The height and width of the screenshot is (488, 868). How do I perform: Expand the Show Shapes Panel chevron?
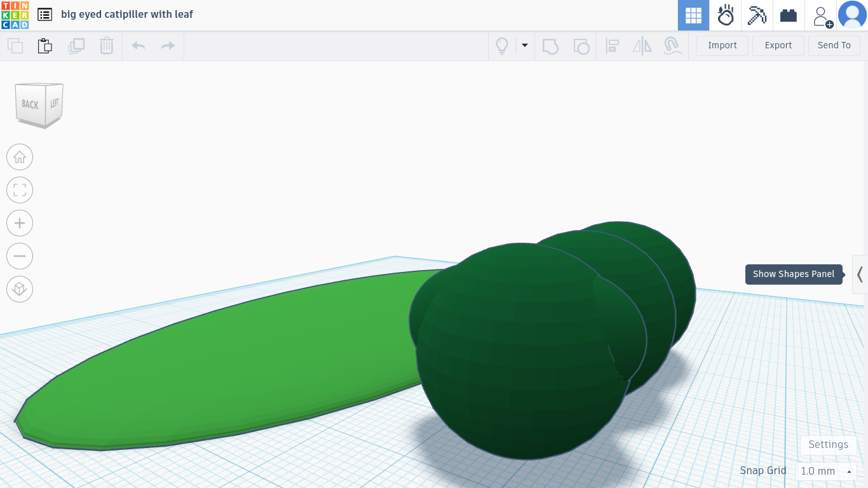(x=860, y=274)
